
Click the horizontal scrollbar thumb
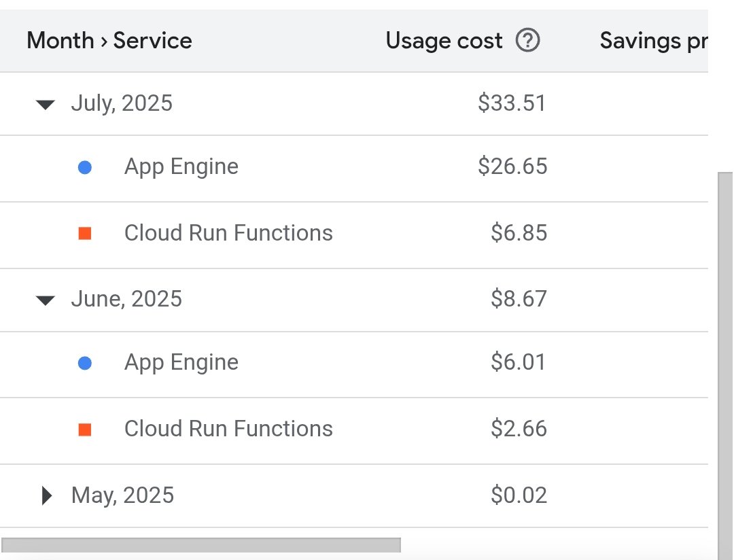(200, 545)
